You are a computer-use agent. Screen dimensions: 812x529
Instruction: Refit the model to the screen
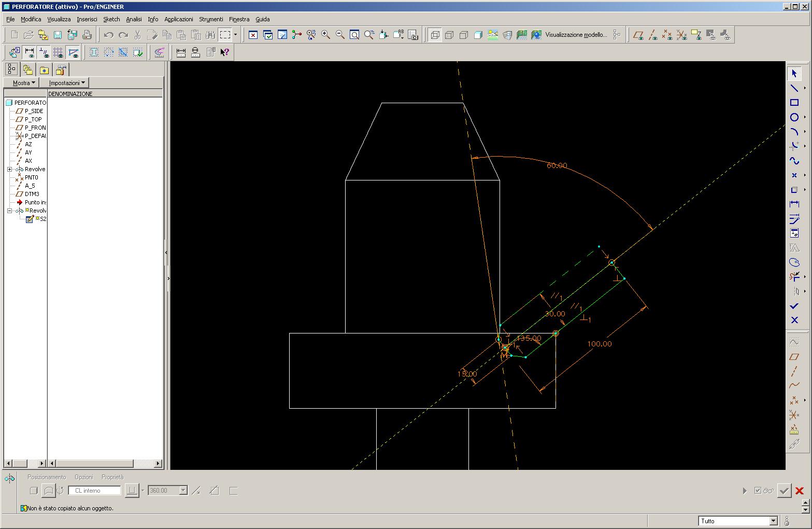[354, 35]
